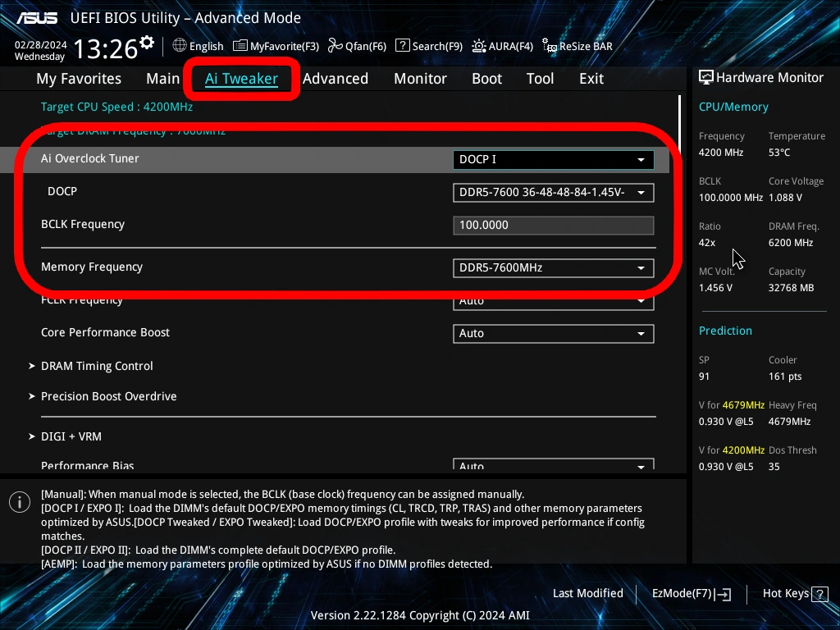
Task: Click the Core Performance Boost label
Action: (105, 332)
